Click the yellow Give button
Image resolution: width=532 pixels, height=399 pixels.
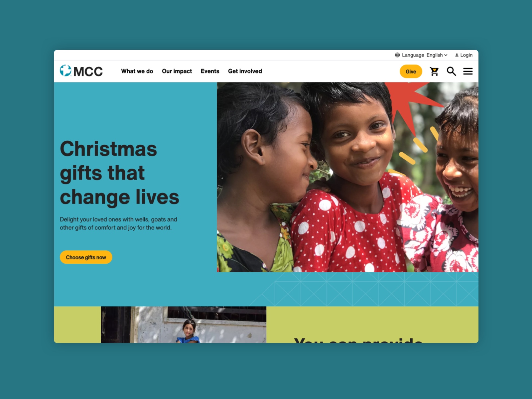(411, 71)
